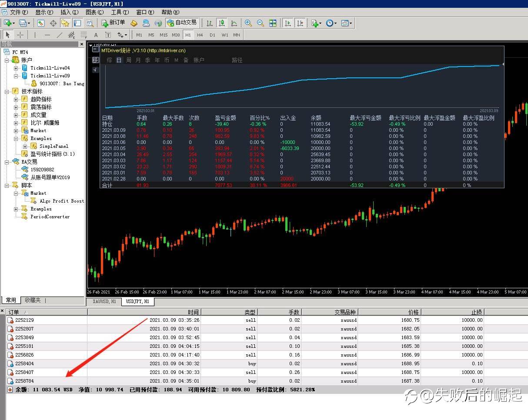Viewport: 528px width, 420px height.
Task: Select the text label 'T' tool
Action: tap(108, 35)
